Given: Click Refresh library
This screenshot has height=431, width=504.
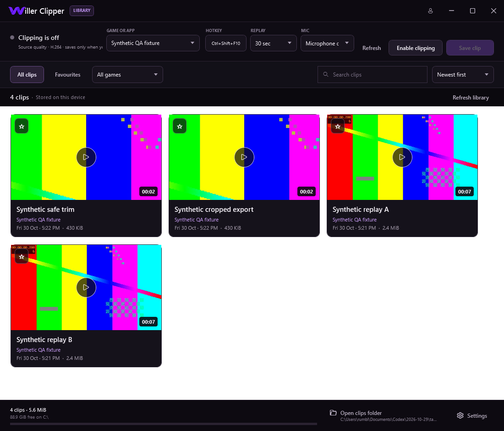Looking at the screenshot, I should [471, 98].
